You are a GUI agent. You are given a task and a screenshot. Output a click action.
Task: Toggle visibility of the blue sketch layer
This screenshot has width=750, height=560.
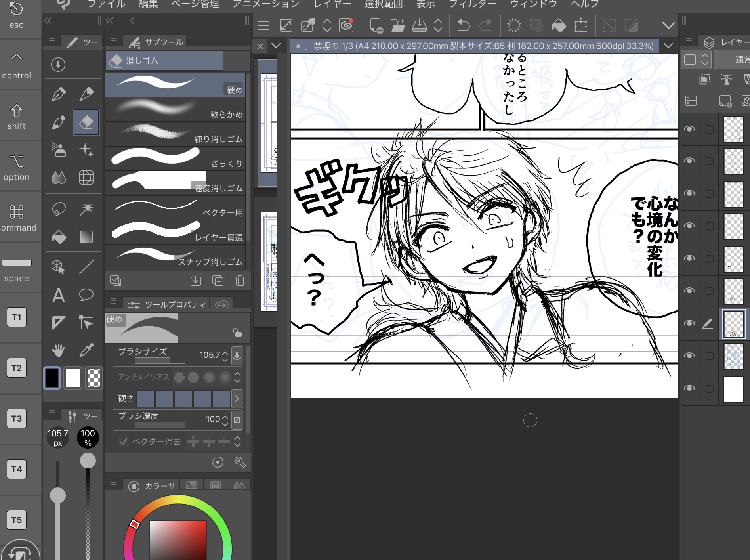click(x=689, y=355)
